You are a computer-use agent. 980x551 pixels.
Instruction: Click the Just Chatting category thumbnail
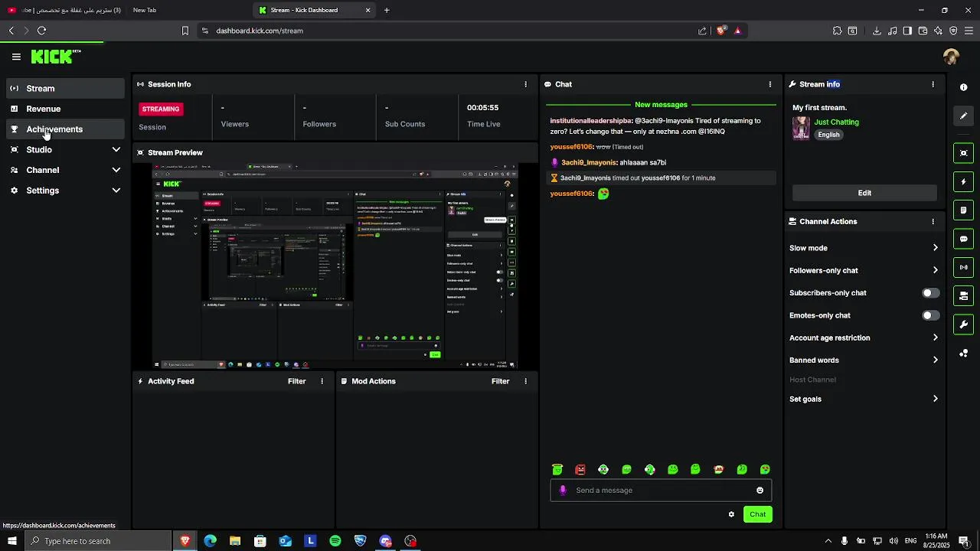pos(801,128)
